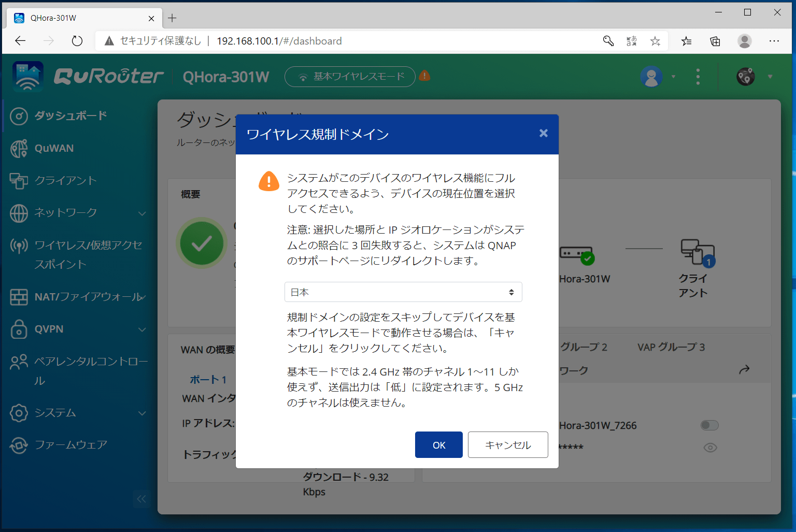The image size is (796, 532).
Task: Open the browser settings ellipsis menu
Action: click(774, 41)
